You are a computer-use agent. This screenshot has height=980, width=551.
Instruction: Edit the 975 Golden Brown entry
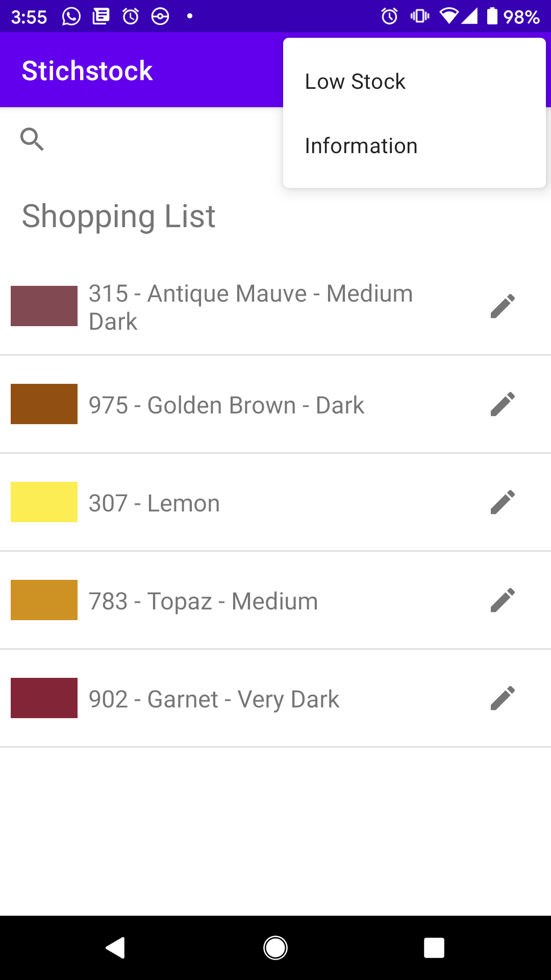503,404
